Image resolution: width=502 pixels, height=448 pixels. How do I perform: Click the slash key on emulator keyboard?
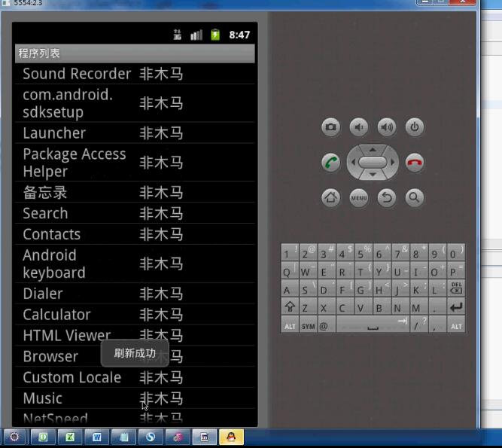tap(419, 325)
